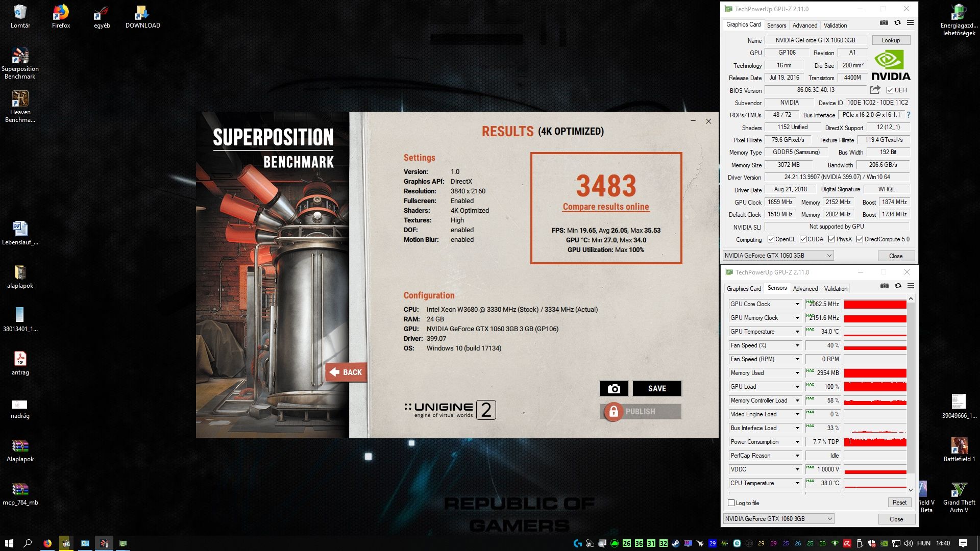
Task: Enable Log to file checkbox
Action: tap(731, 503)
